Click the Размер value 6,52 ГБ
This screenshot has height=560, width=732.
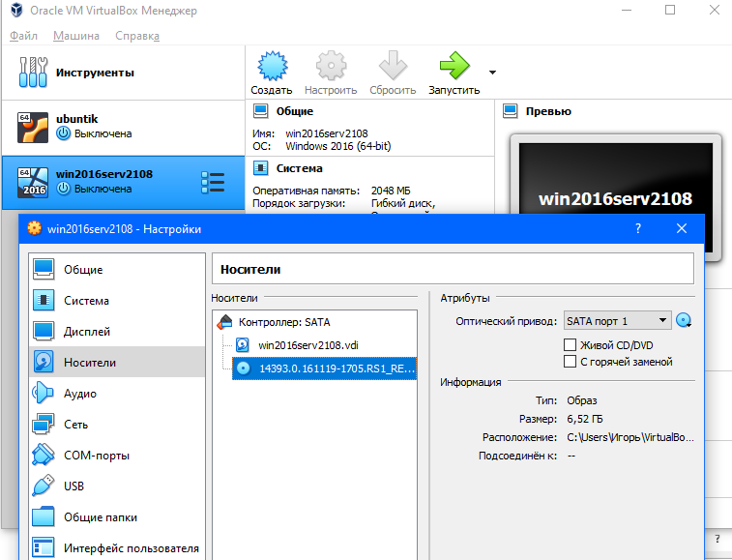coord(584,419)
